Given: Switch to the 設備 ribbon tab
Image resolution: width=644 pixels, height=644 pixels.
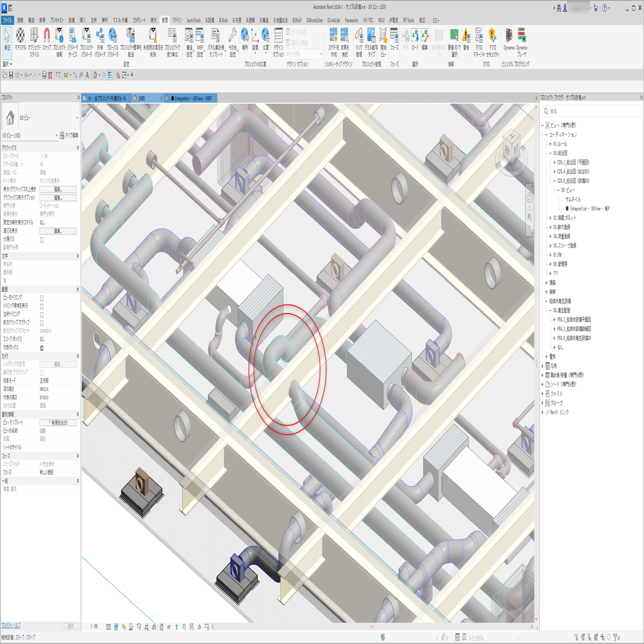Looking at the screenshot, I should click(x=72, y=20).
